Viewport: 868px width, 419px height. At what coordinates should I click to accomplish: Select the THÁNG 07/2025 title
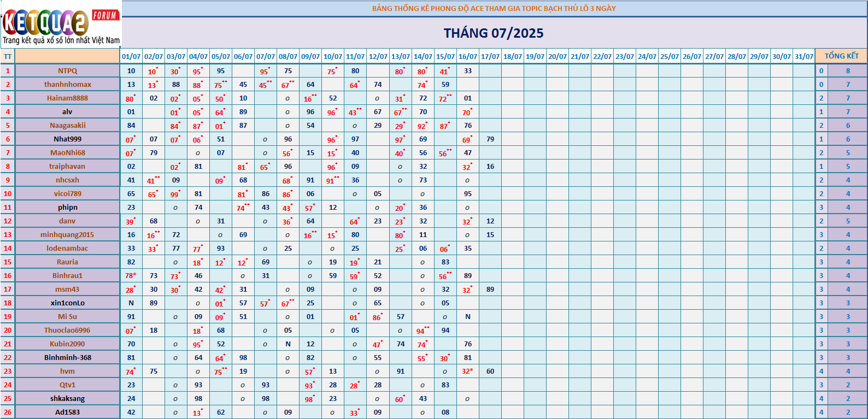click(x=494, y=33)
